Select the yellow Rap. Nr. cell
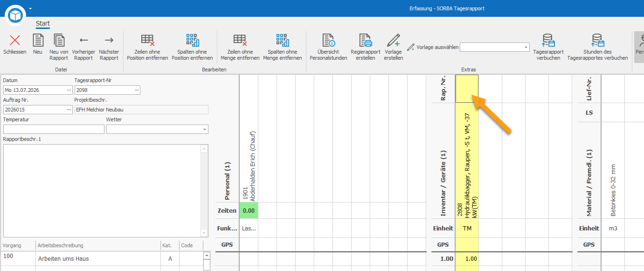The height and width of the screenshot is (271, 644). (x=467, y=89)
